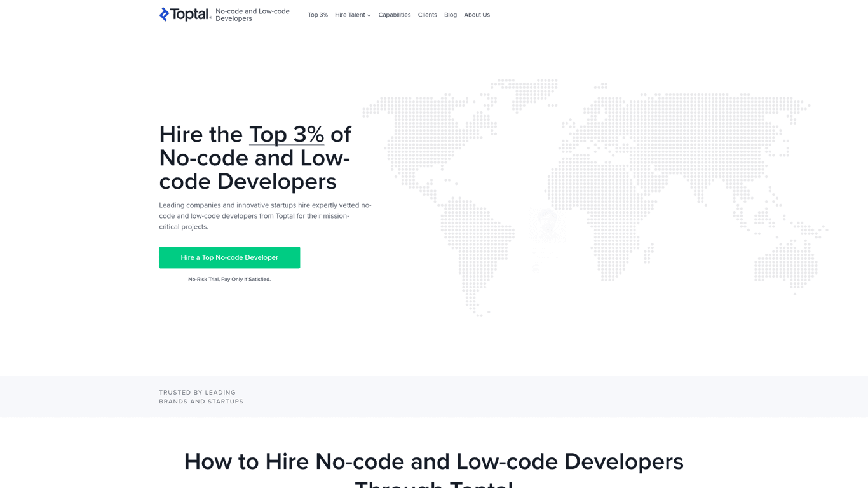This screenshot has width=868, height=488.
Task: Navigate to Clients in the top bar
Action: click(x=427, y=15)
